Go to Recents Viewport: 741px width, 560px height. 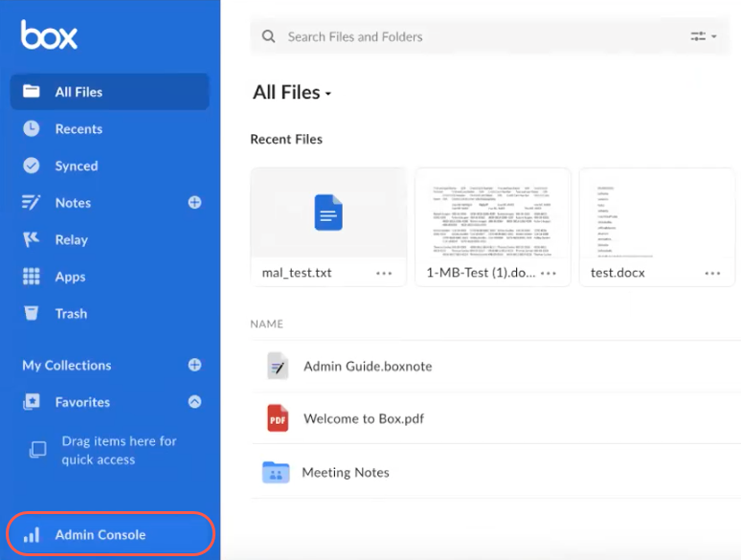pos(79,129)
